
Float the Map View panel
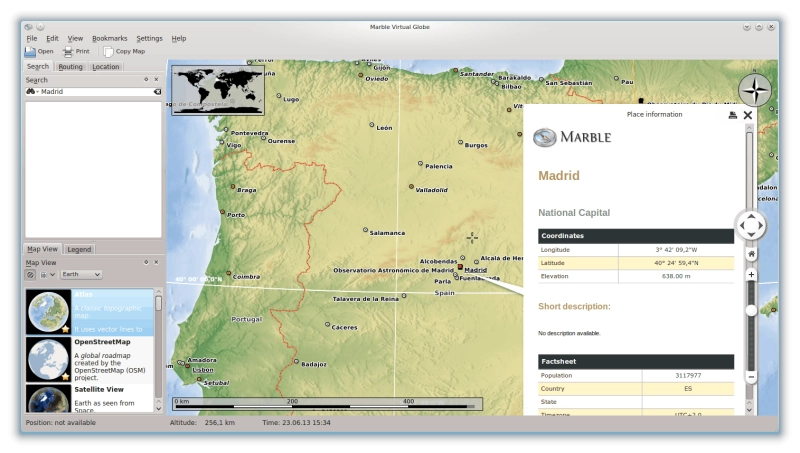(x=146, y=262)
